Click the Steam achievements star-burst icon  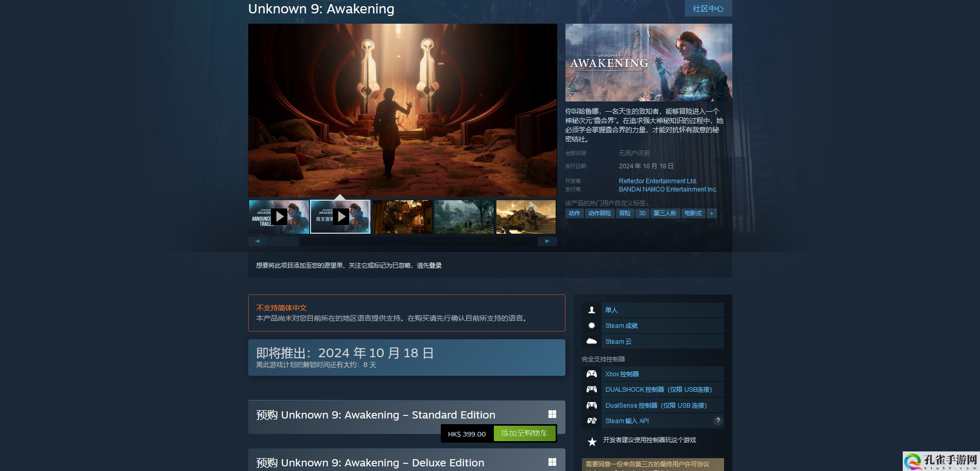tap(592, 325)
